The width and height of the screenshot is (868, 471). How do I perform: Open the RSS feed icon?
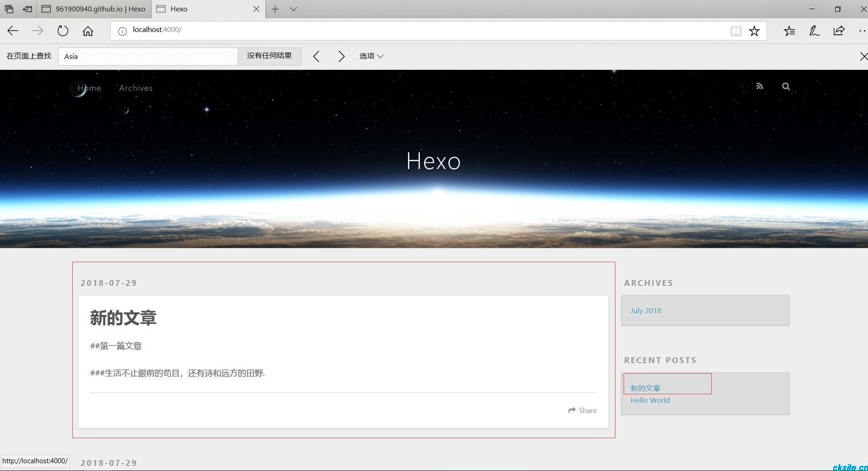(x=759, y=86)
